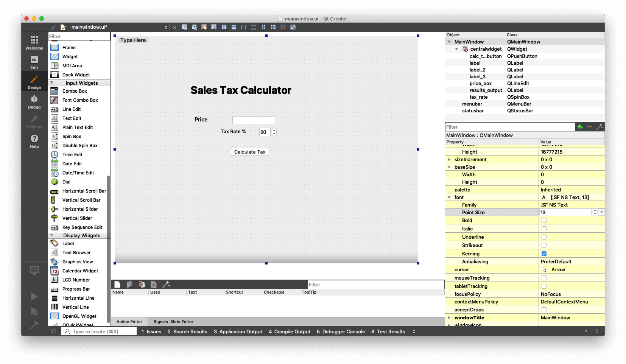Collapse MainWindow node in object tree

449,42
